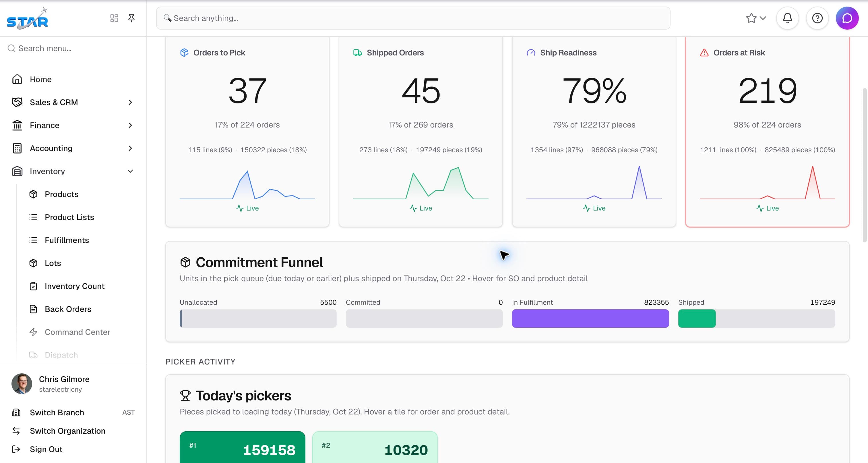Open the purple chat bubble button
This screenshot has height=463, width=868.
coord(847,18)
